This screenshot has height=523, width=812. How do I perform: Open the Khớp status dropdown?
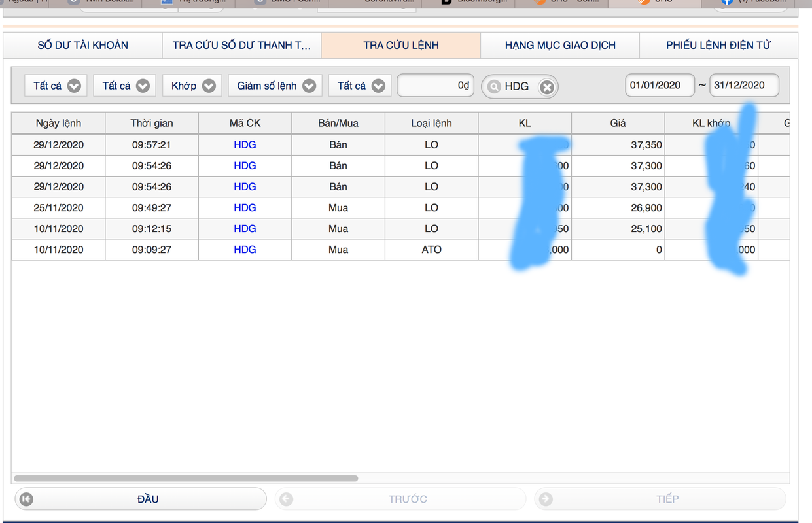coord(192,86)
